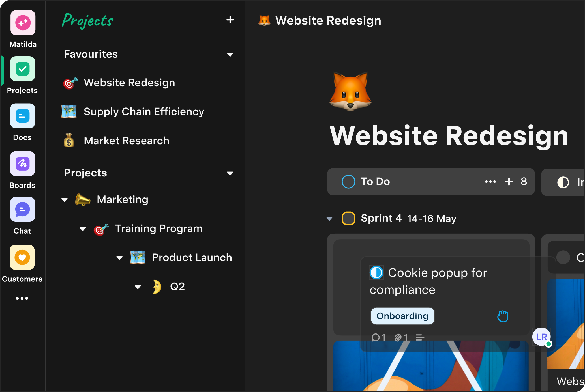Open the Chat app icon

coord(23,210)
